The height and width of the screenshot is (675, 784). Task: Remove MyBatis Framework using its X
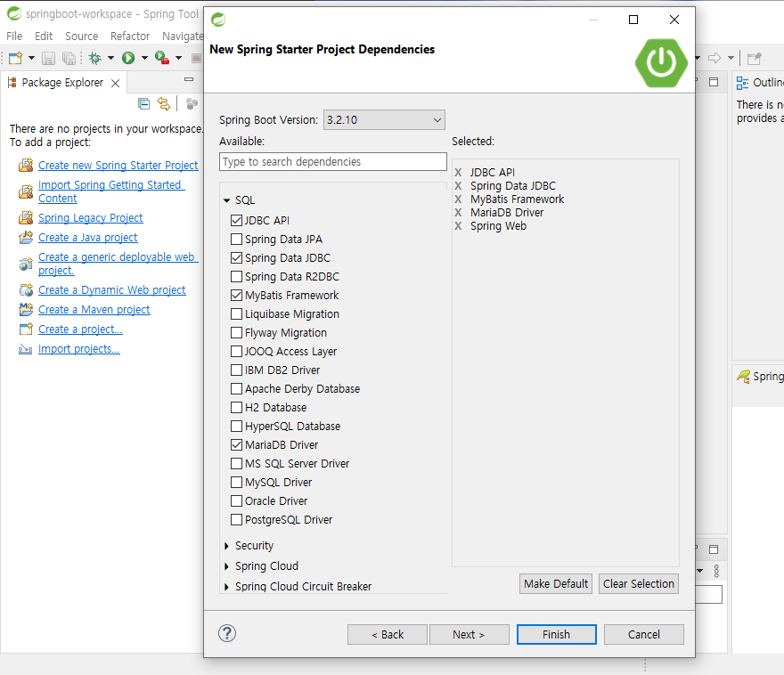point(458,199)
